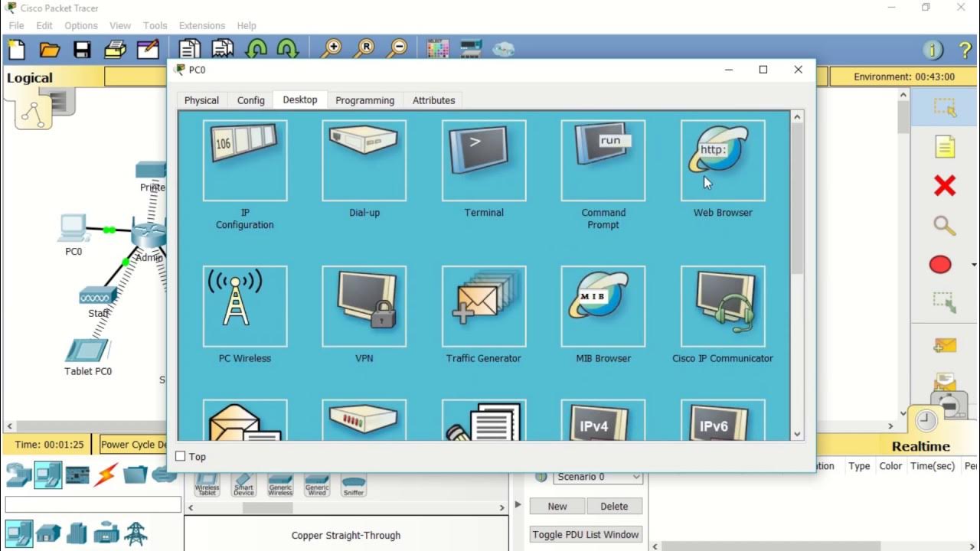
Task: Switch to the Config tab
Action: click(250, 100)
